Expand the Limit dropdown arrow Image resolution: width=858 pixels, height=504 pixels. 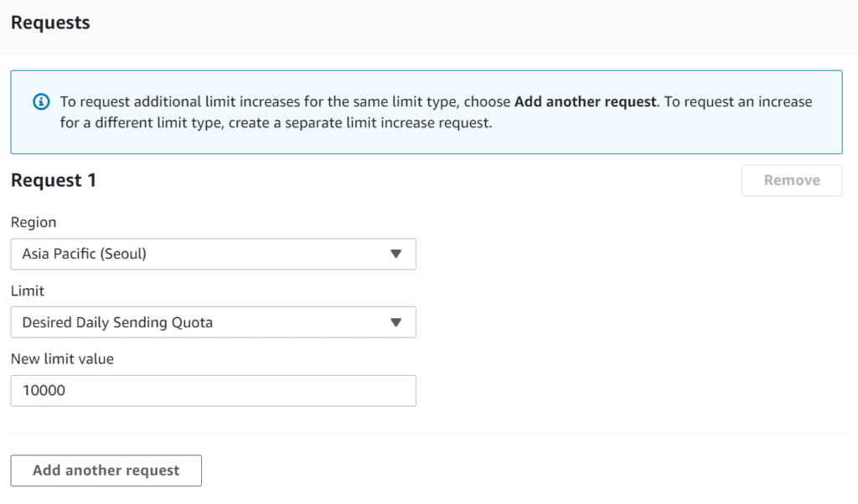coord(396,322)
